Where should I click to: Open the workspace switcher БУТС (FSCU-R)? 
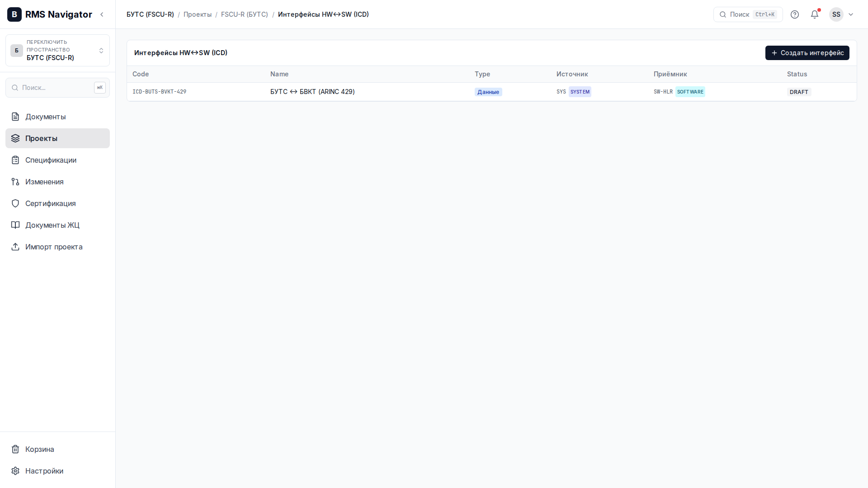click(x=57, y=50)
